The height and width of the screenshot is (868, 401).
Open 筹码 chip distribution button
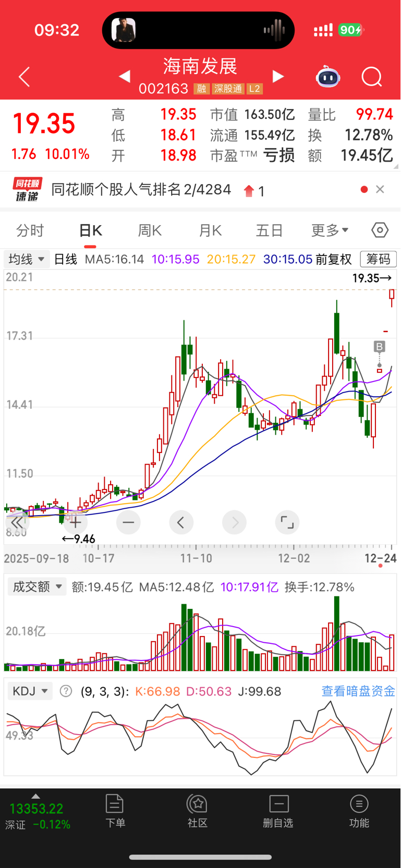point(378,259)
